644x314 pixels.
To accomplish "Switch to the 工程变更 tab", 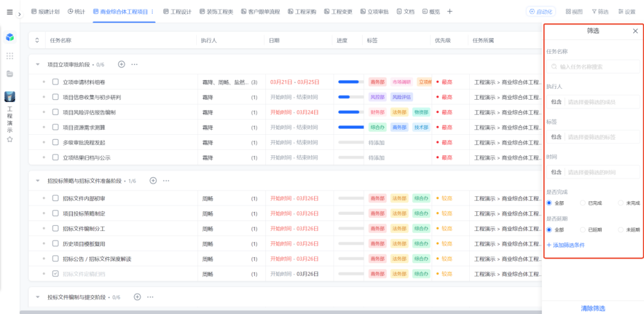I will (339, 11).
